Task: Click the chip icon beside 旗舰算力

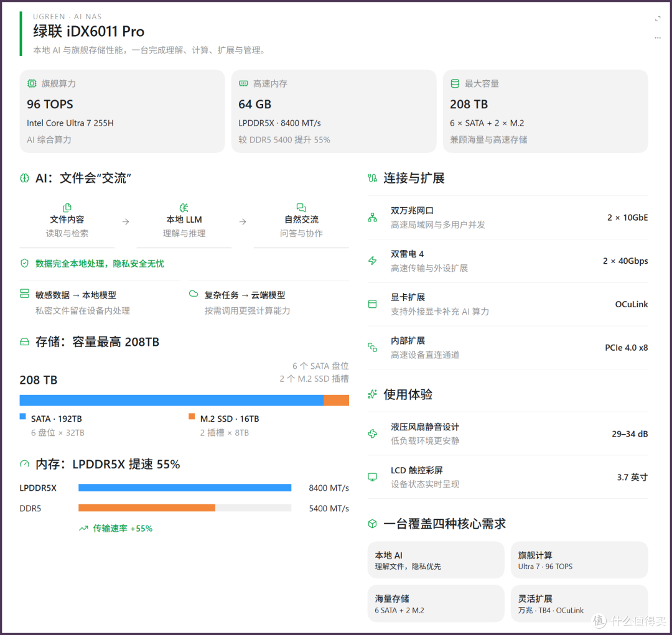Action: point(32,83)
